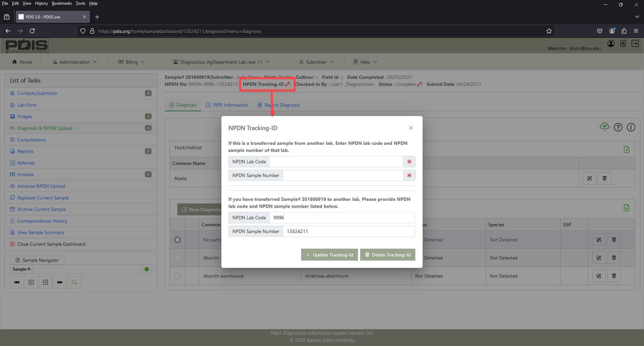The image size is (644, 346).
Task: Click the circled info icon
Action: click(x=631, y=127)
